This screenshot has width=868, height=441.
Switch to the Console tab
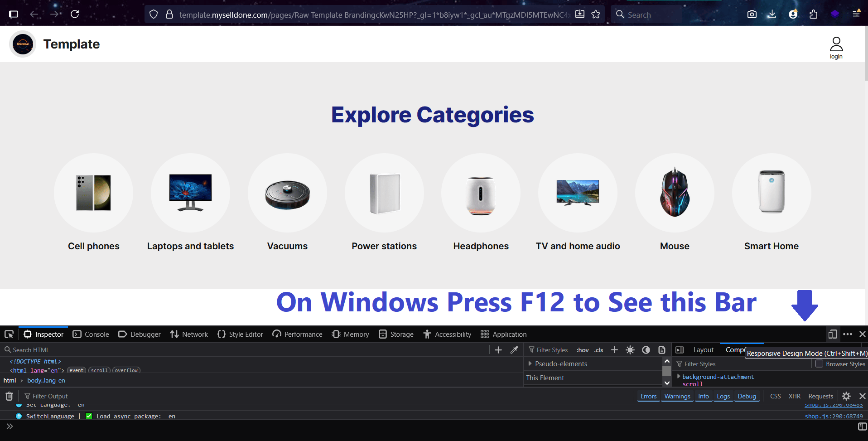click(x=91, y=334)
